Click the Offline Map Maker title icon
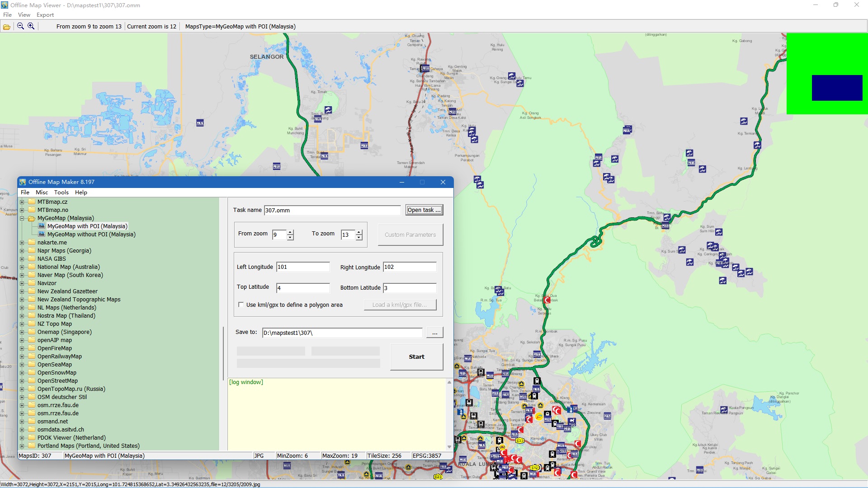The height and width of the screenshot is (488, 868). point(23,182)
